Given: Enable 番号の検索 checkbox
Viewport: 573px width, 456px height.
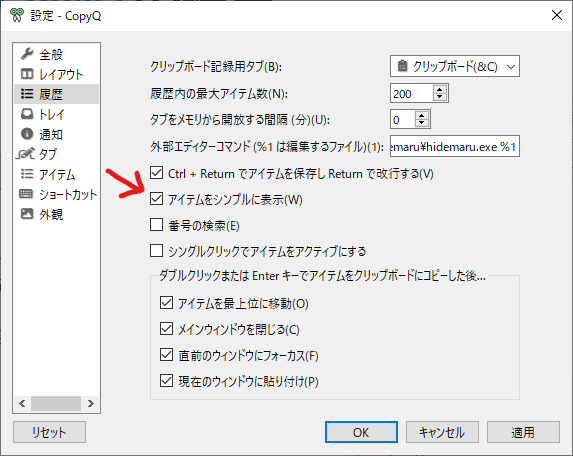Looking at the screenshot, I should [x=156, y=225].
